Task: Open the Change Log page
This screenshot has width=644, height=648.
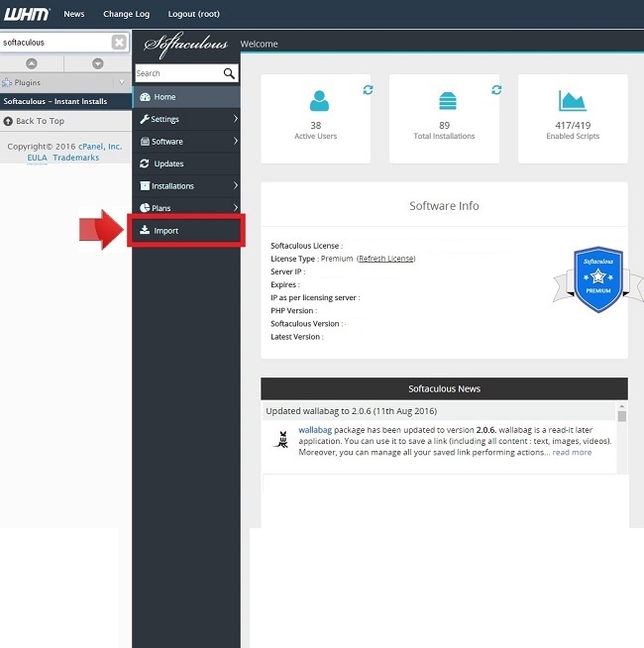Action: pos(127,14)
